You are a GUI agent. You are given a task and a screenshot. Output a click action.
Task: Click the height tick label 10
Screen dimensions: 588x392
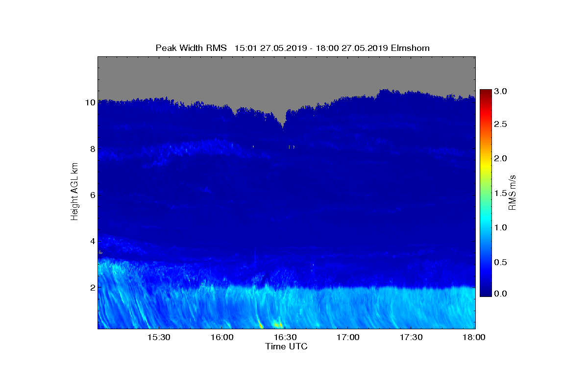coord(90,103)
